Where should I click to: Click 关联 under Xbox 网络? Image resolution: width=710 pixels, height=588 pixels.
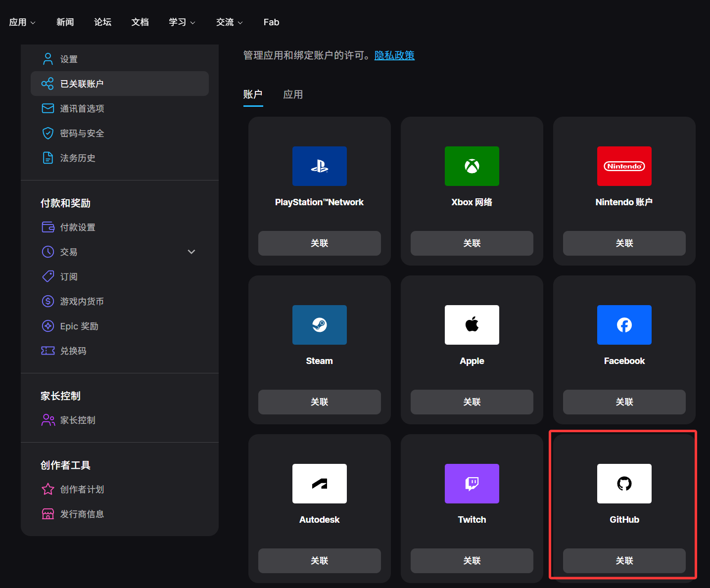[472, 243]
